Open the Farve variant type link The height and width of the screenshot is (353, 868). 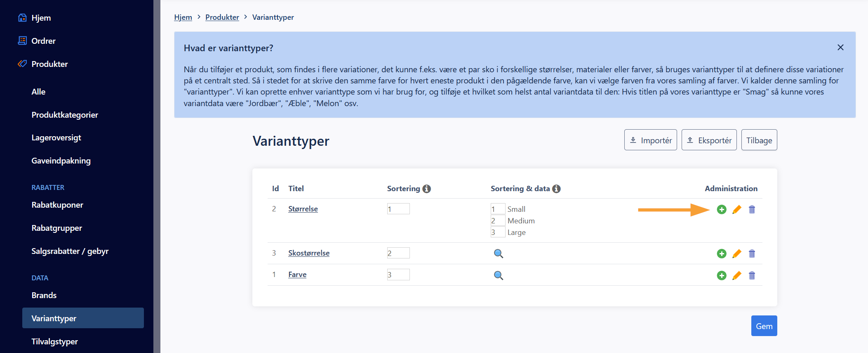point(297,275)
